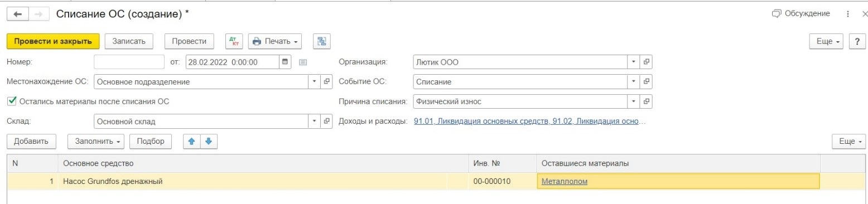Open the Печать print menu
This screenshot has width=868, height=204.
point(275,41)
